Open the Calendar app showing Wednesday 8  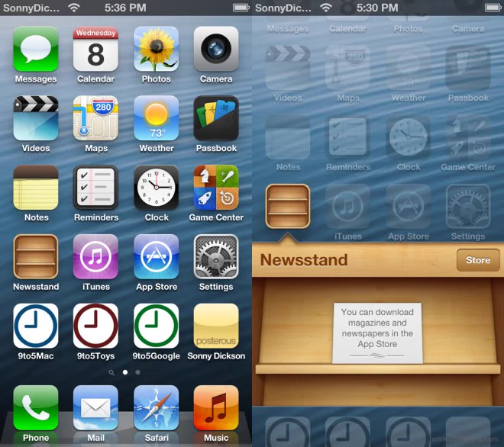pos(95,49)
